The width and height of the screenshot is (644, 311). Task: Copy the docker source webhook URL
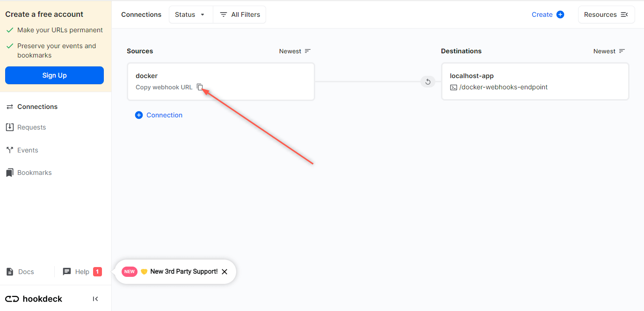click(x=200, y=87)
